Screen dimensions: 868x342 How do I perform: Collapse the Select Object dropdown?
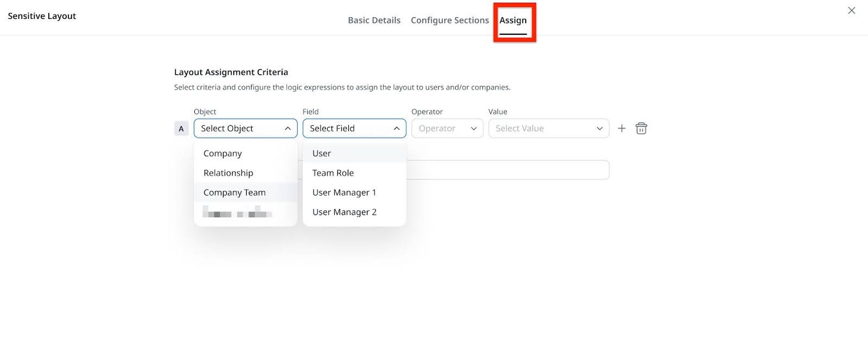pyautogui.click(x=246, y=128)
